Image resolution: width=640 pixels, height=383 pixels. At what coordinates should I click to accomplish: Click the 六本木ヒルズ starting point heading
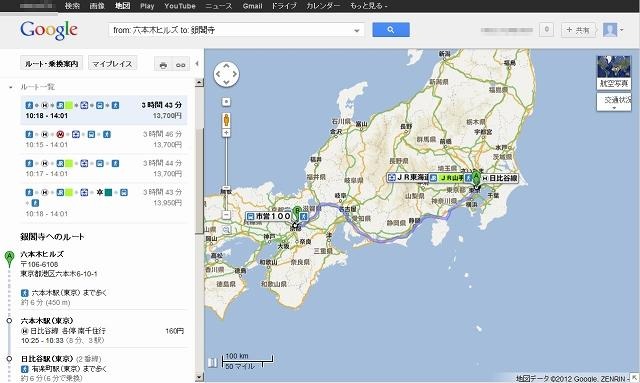pyautogui.click(x=42, y=254)
